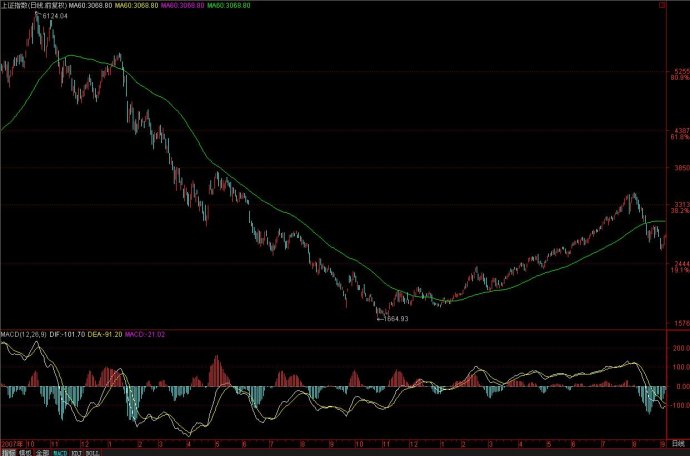Screen dimensions: 690x456
Task: Select the 61.8% Fibonacci level label
Action: point(680,137)
